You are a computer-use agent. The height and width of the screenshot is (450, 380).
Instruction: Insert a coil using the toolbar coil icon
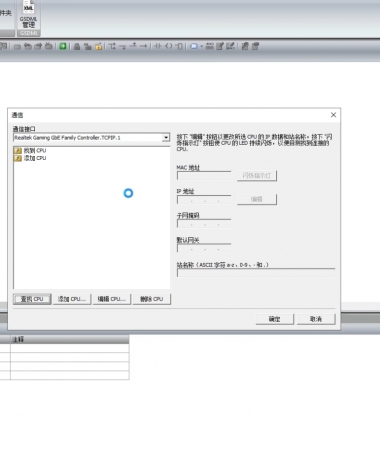[x=169, y=46]
